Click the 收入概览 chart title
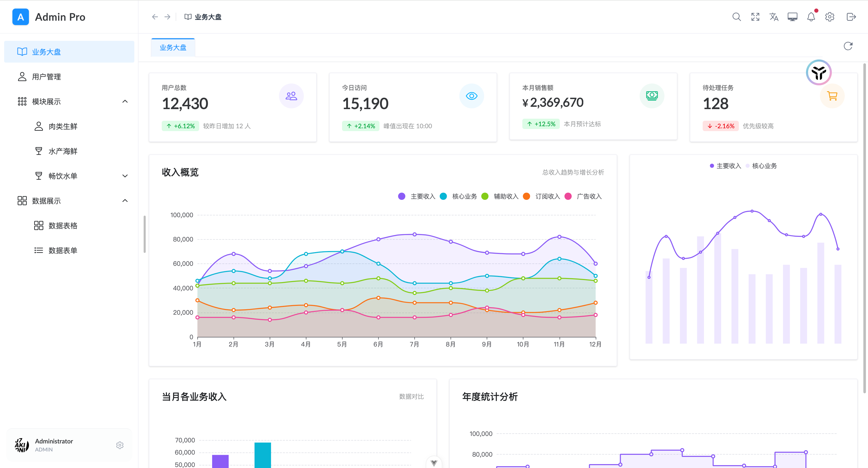868x468 pixels. point(180,172)
